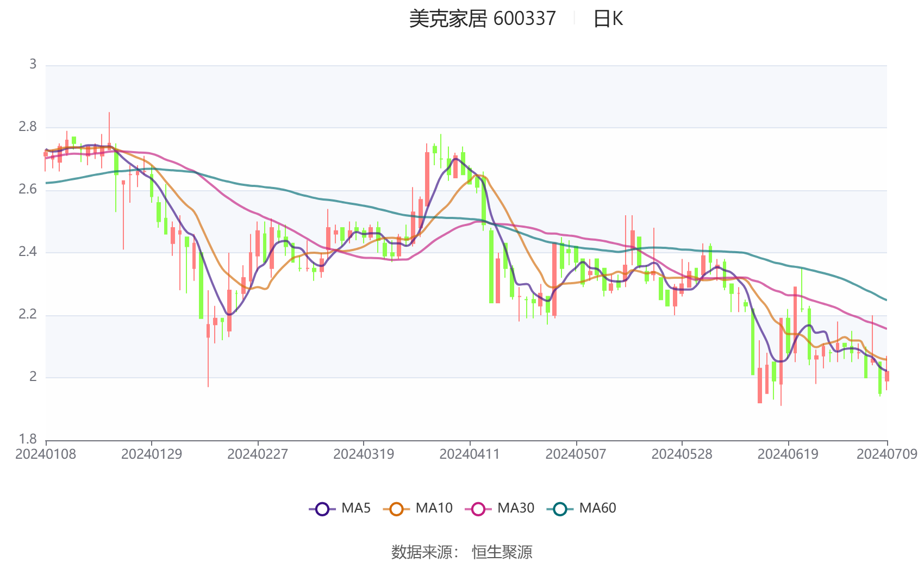Click y-axis value 1.8
The width and height of the screenshot is (924, 562).
tap(28, 439)
